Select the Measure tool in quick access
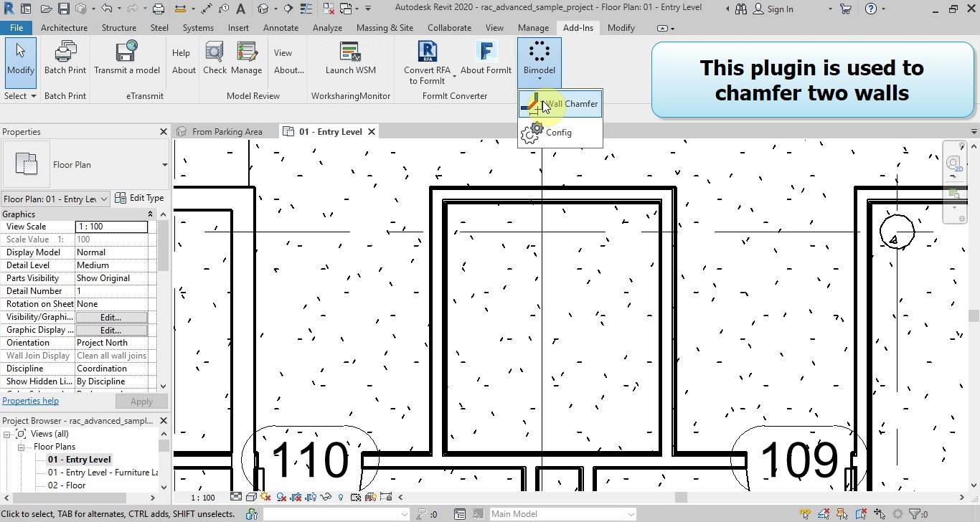Image resolution: width=980 pixels, height=522 pixels. pyautogui.click(x=179, y=9)
